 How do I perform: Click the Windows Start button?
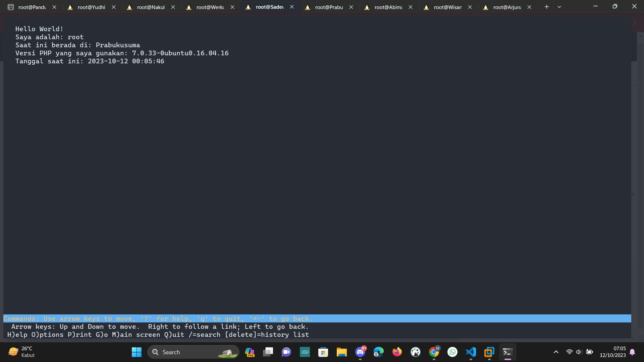137,352
